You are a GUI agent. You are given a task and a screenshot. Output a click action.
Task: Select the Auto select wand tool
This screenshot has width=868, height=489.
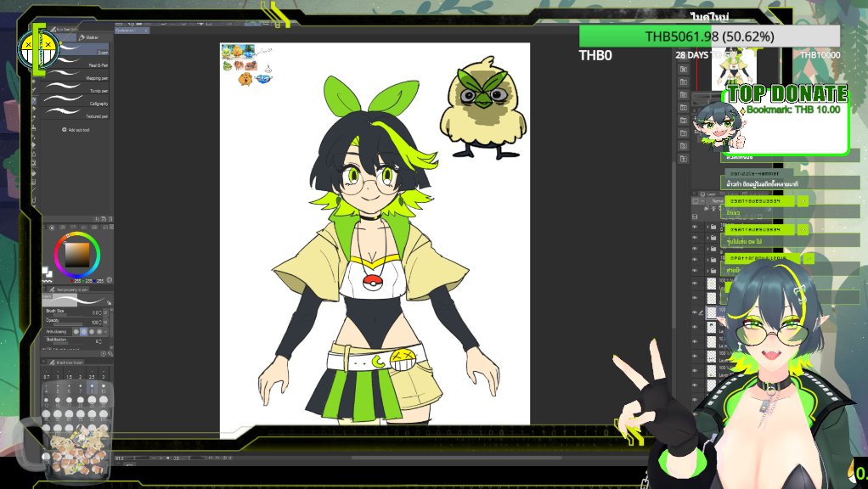click(34, 81)
